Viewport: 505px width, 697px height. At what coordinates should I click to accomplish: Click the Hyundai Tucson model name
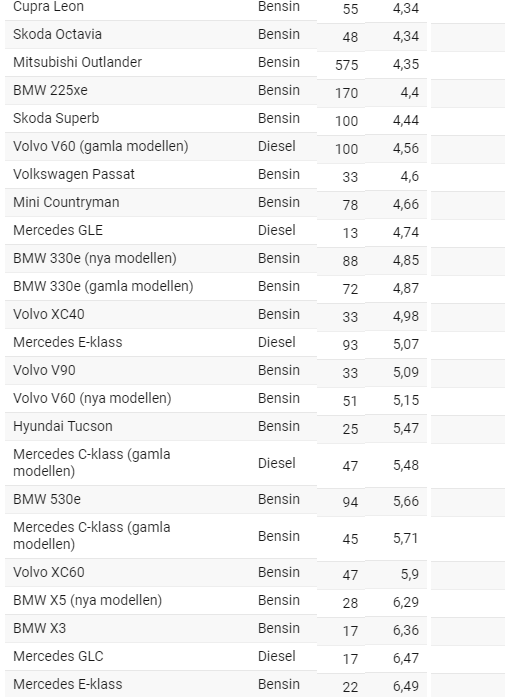click(x=63, y=426)
